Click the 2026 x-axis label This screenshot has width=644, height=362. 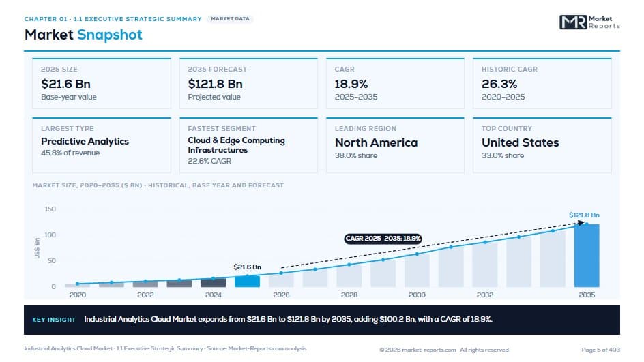(x=281, y=295)
